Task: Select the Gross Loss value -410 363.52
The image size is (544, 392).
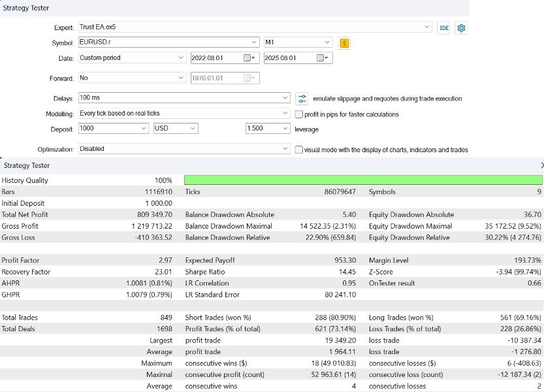Action: tap(153, 238)
